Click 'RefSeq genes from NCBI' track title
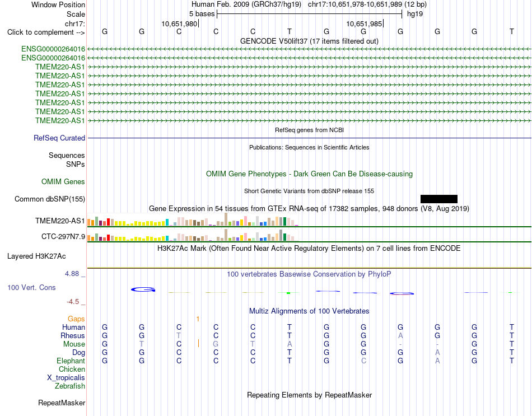 pos(309,130)
